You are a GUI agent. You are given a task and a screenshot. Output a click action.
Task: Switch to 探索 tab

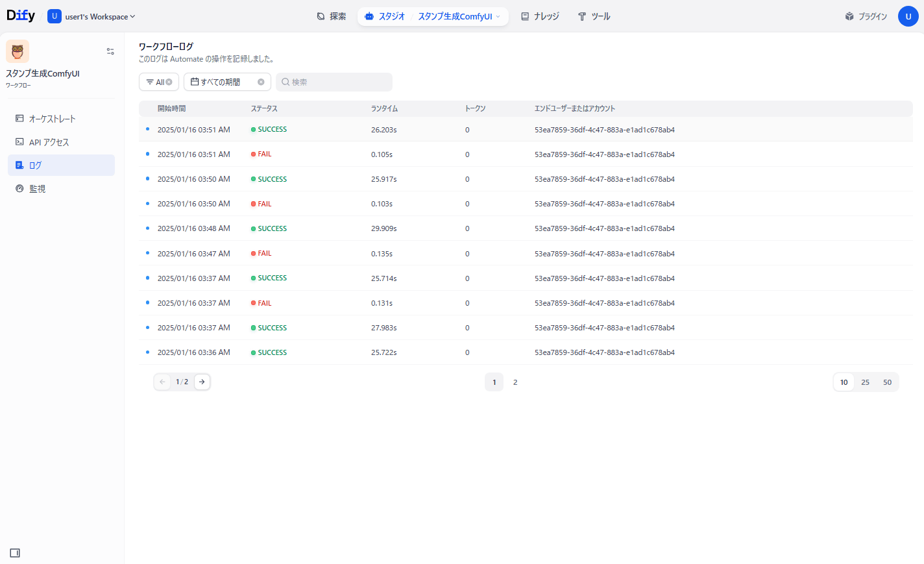[x=331, y=16]
